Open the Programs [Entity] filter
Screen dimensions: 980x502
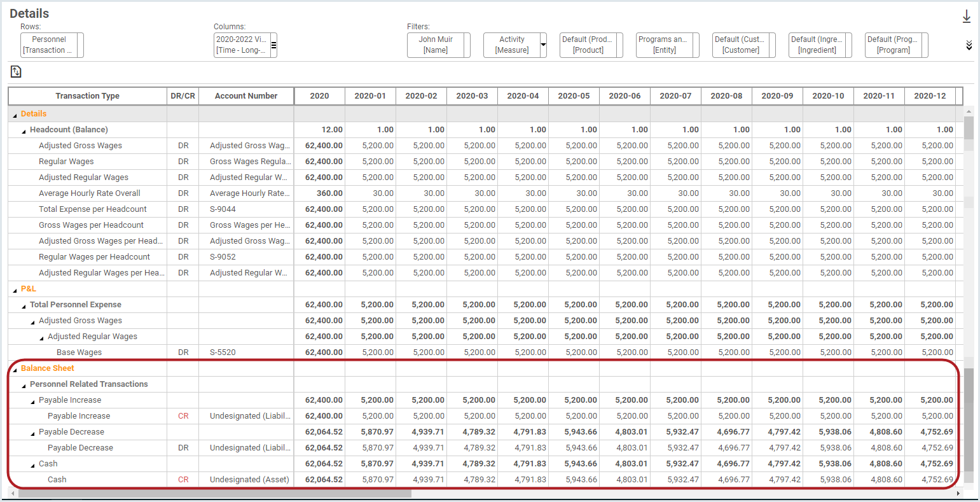[668, 45]
